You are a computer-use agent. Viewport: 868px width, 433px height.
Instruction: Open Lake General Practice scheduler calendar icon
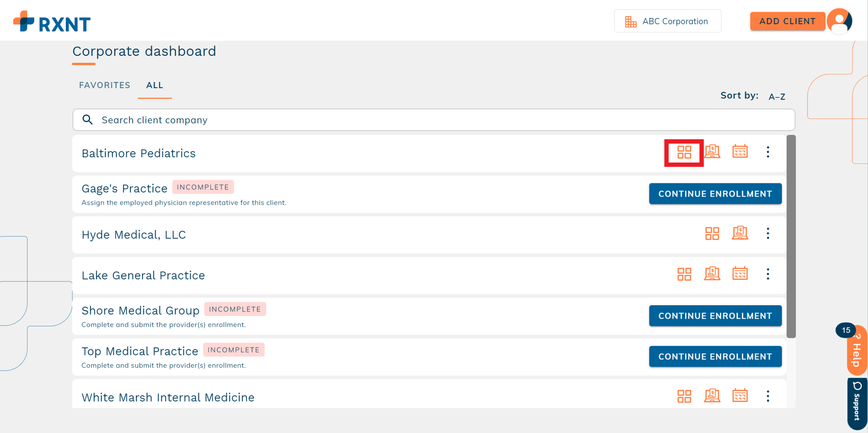(740, 273)
